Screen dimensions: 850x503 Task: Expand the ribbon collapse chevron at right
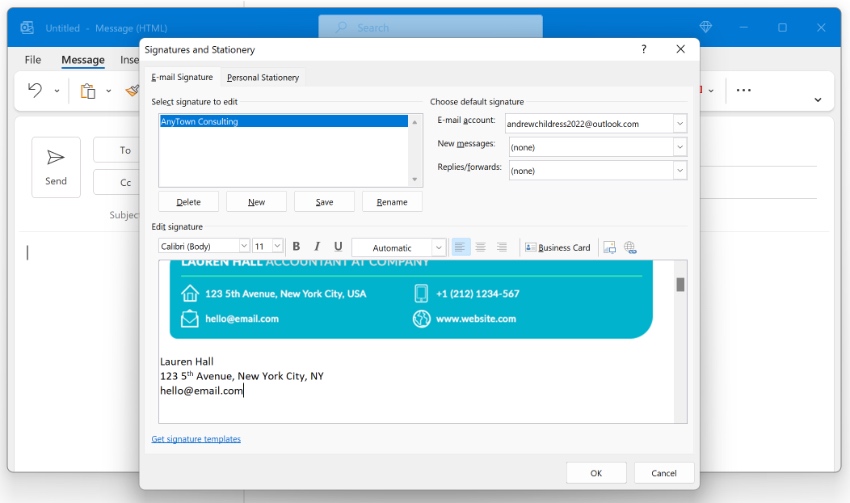[x=817, y=100]
